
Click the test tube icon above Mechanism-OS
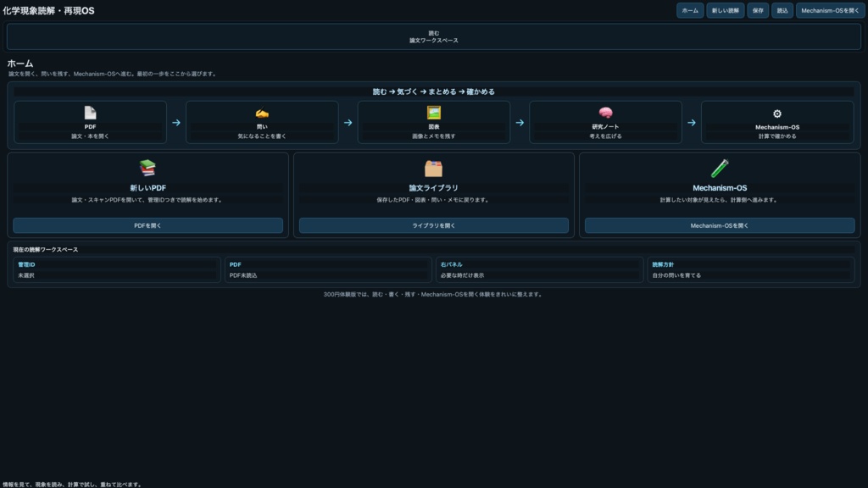[720, 169]
